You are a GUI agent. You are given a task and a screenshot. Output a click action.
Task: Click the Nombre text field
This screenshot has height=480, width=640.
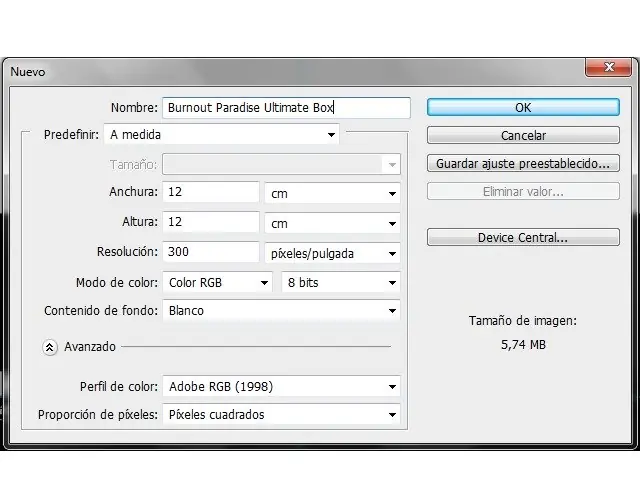286,108
